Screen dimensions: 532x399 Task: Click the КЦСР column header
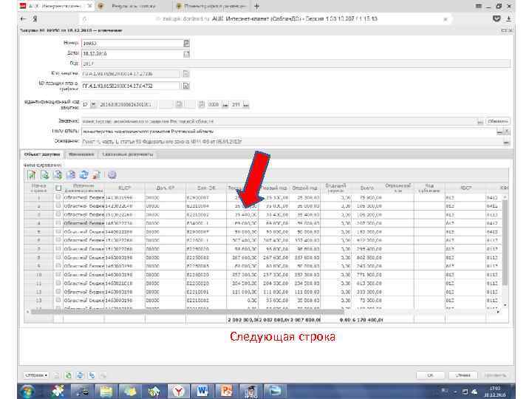click(125, 188)
